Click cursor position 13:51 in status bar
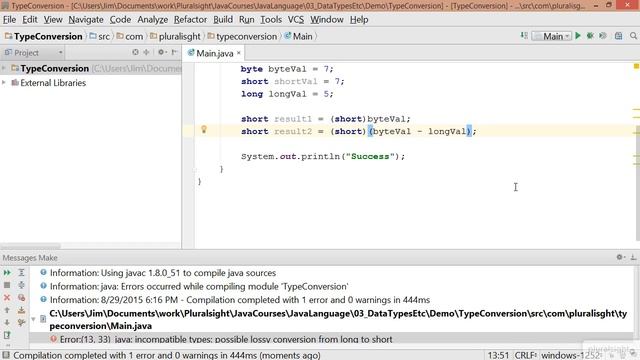The image size is (640, 360). [498, 355]
